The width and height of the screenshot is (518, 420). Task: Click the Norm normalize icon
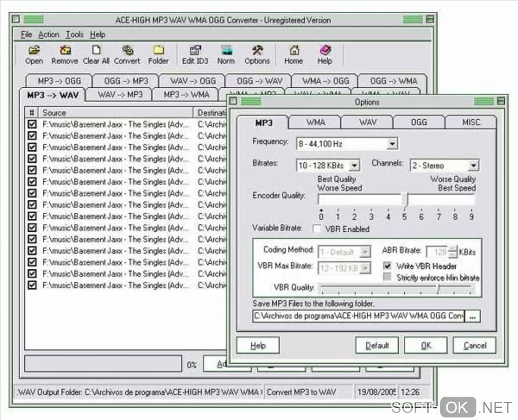tap(226, 55)
